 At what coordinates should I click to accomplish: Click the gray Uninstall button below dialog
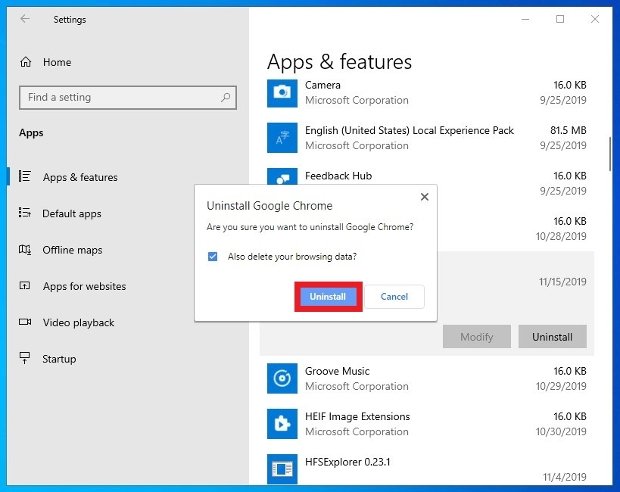(552, 337)
